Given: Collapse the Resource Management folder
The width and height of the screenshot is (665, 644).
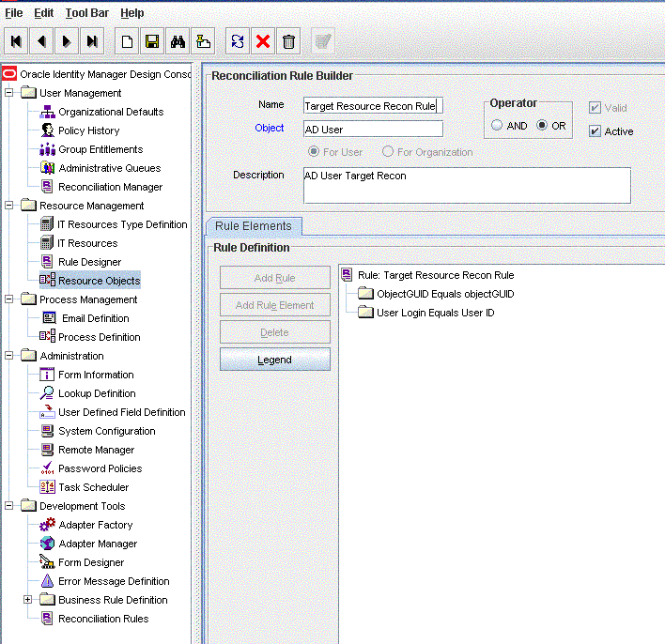Looking at the screenshot, I should tap(8, 206).
